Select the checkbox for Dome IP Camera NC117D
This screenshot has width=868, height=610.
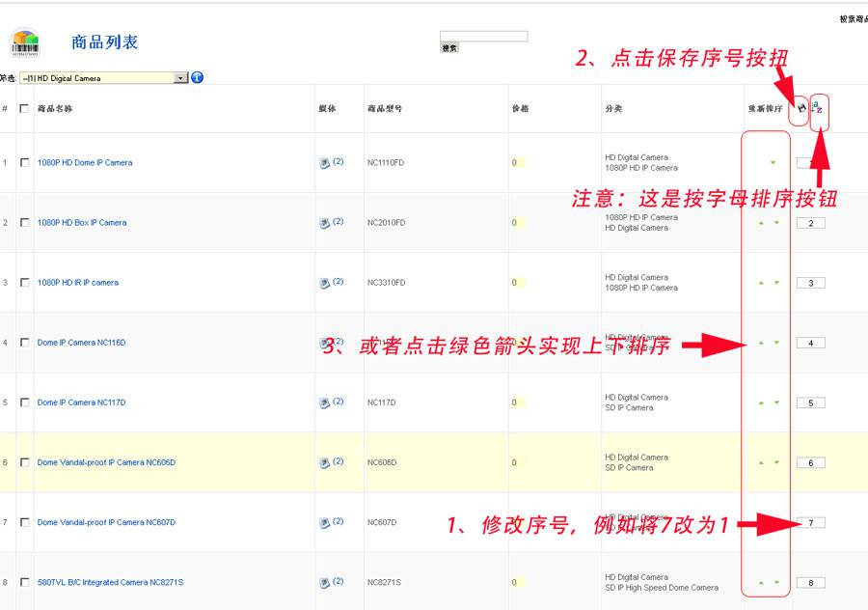[x=24, y=402]
